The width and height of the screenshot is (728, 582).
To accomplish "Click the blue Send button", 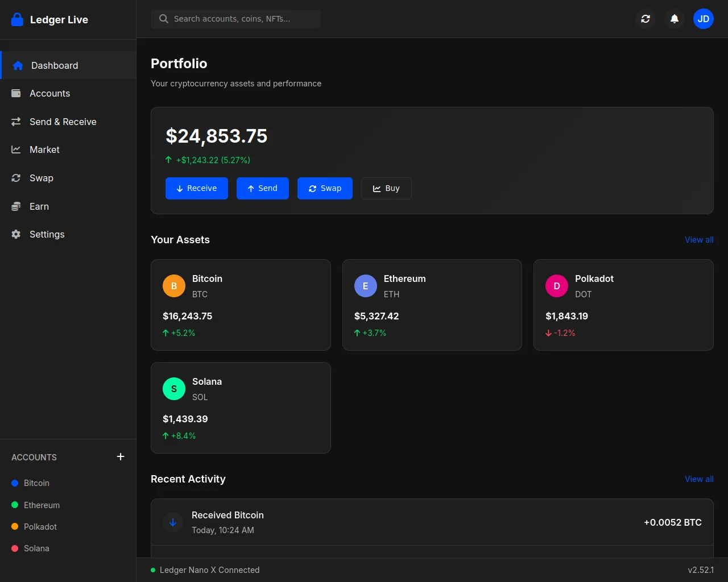I will [263, 188].
